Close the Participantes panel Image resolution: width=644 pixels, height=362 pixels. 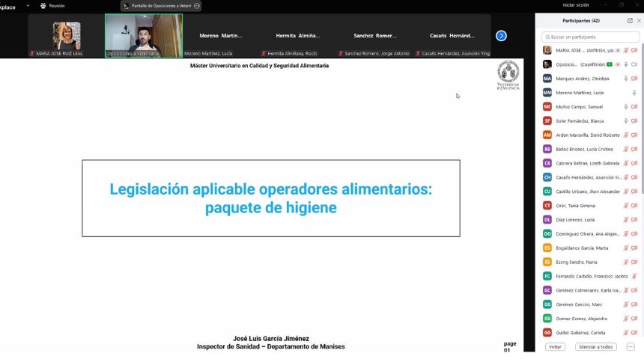coord(639,21)
